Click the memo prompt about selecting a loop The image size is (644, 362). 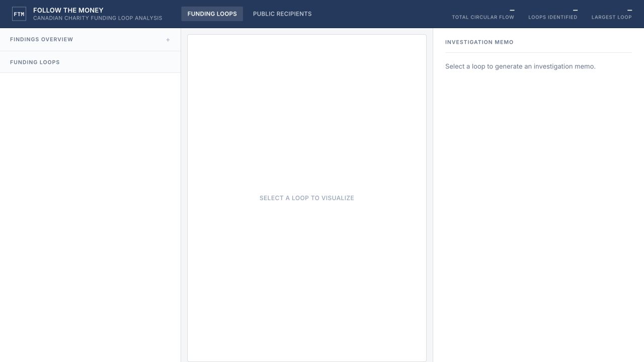click(520, 66)
